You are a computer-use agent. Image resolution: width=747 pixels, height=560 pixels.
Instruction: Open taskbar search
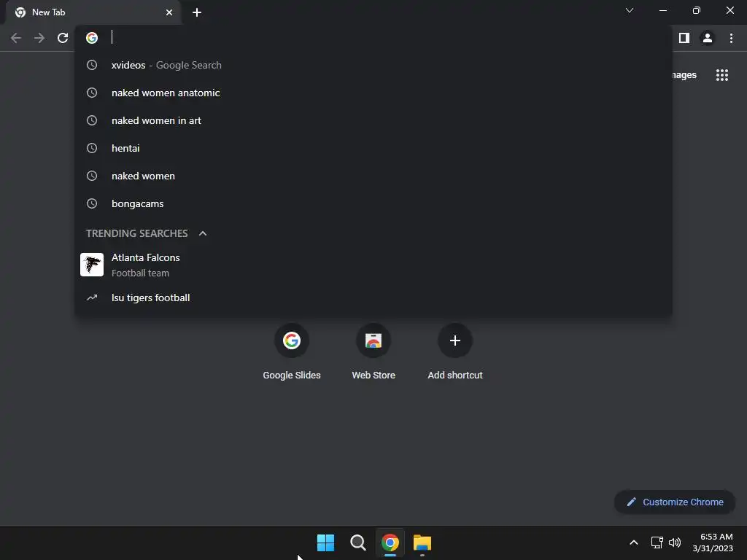(x=357, y=542)
